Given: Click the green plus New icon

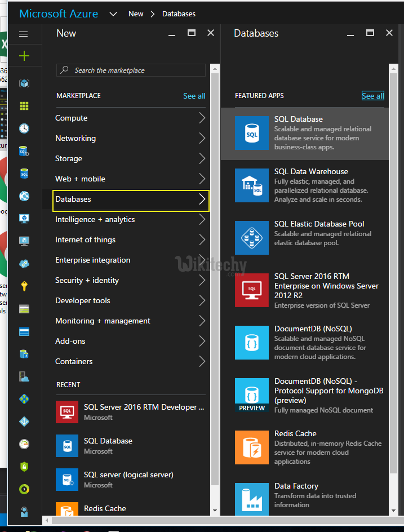Looking at the screenshot, I should click(x=24, y=56).
